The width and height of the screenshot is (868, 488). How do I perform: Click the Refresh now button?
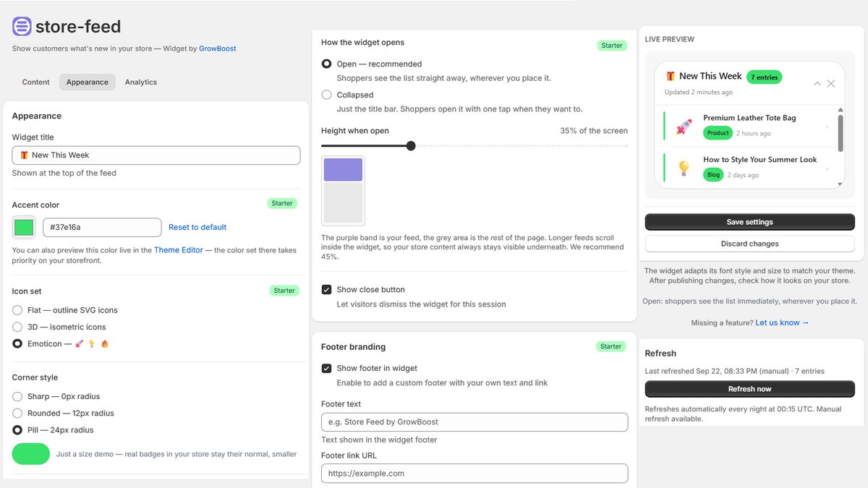pos(749,389)
